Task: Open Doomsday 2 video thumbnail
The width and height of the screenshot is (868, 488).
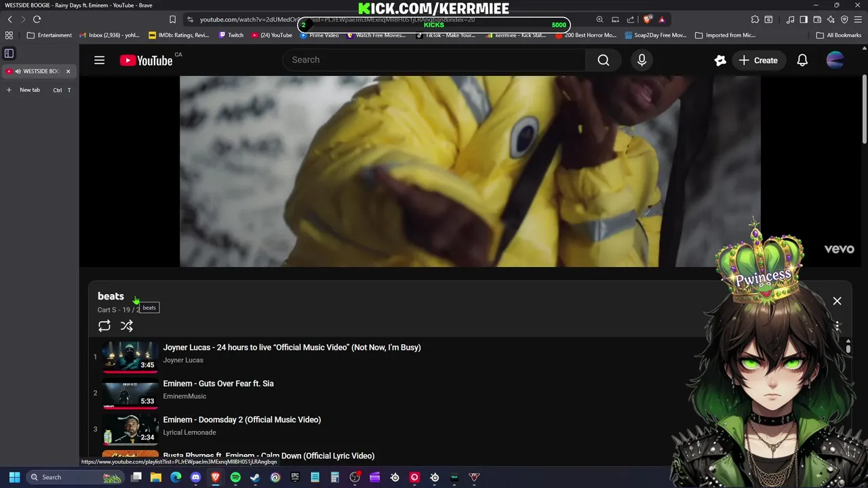Action: pos(130,429)
